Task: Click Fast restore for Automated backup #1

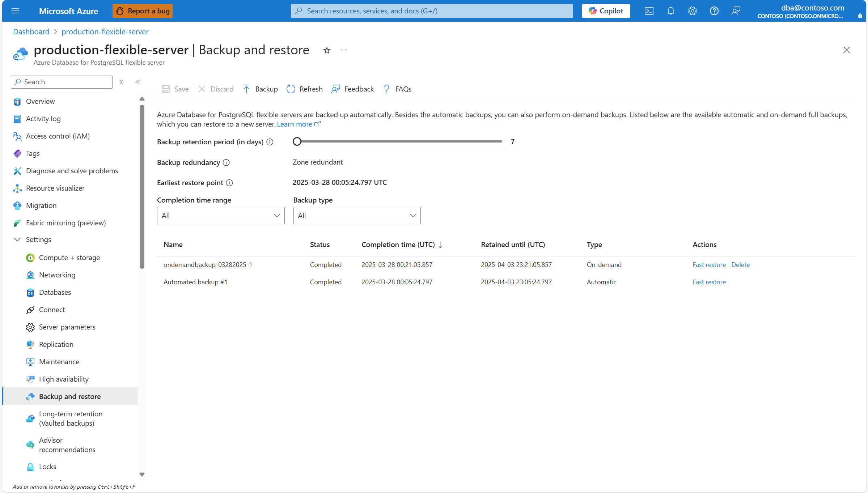Action: (x=709, y=282)
